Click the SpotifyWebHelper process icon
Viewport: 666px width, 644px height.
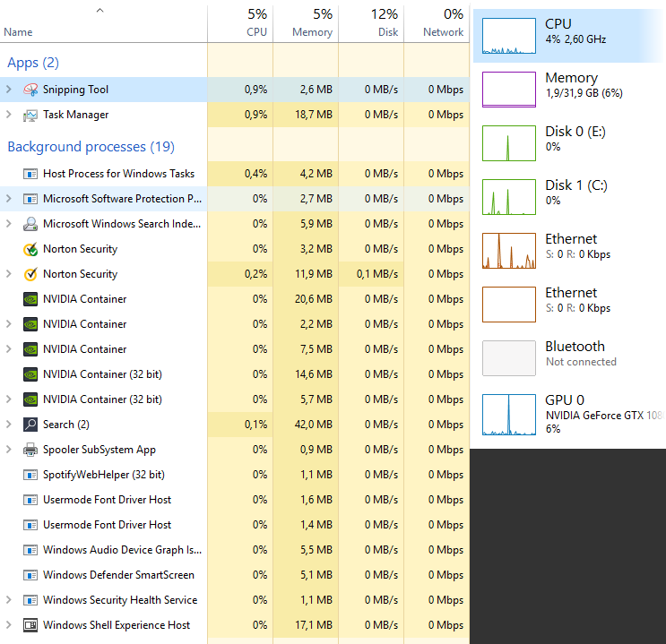(x=30, y=474)
